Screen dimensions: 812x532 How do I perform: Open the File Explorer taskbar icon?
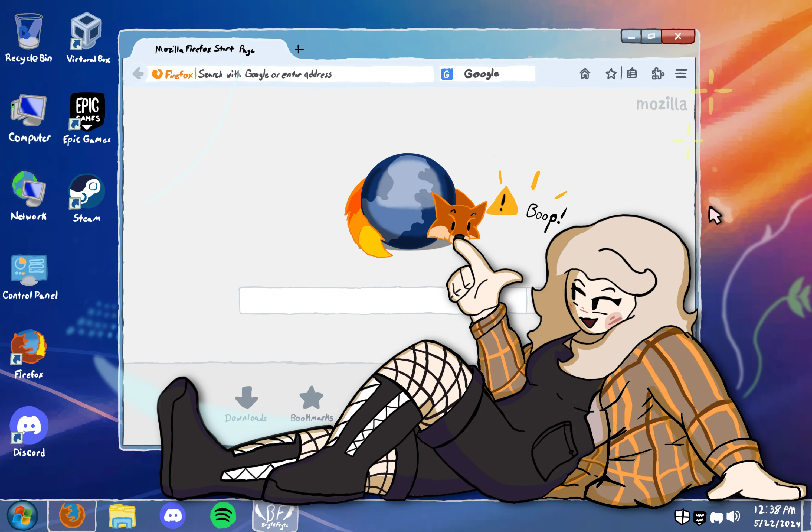(122, 516)
